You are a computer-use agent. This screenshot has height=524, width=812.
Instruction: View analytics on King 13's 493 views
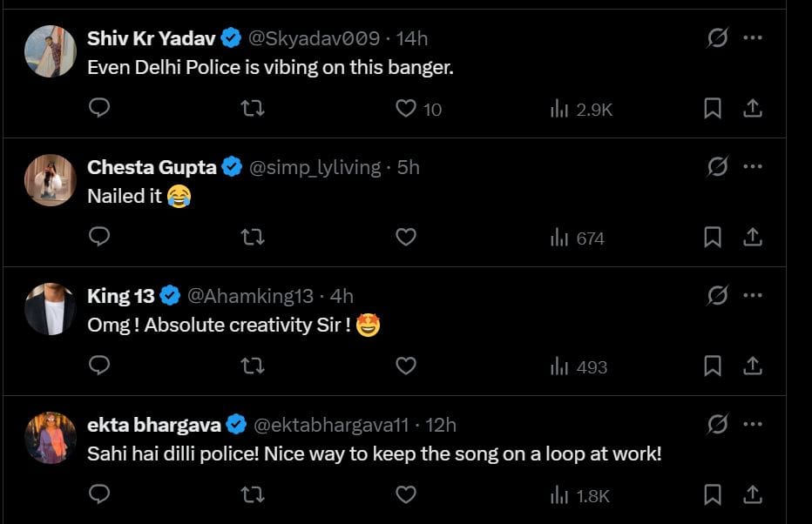point(579,366)
